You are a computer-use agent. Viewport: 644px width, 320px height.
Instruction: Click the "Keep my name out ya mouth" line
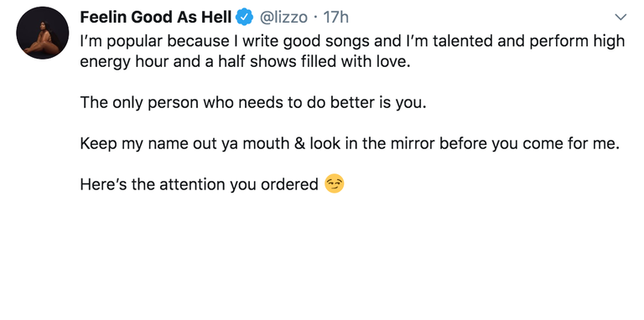350,143
